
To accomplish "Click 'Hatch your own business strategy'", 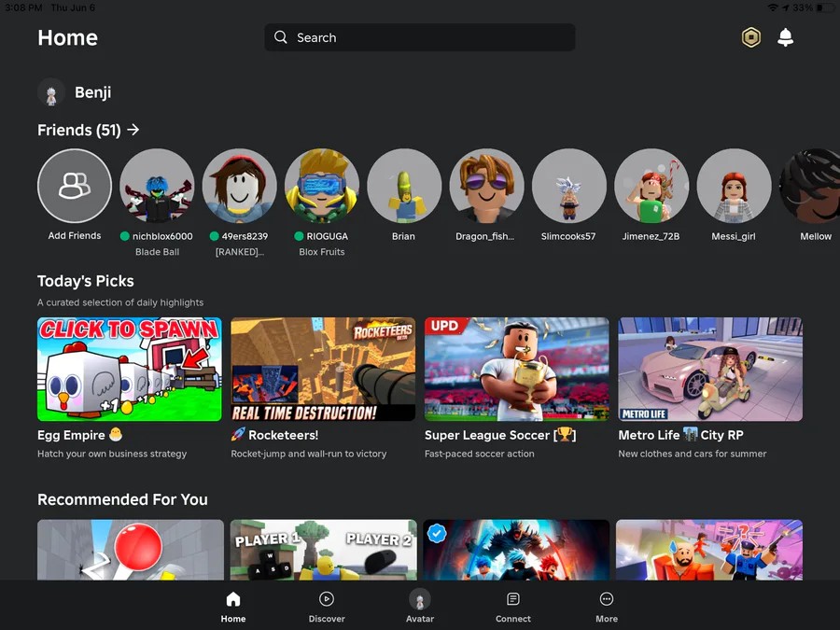I will click(x=112, y=454).
